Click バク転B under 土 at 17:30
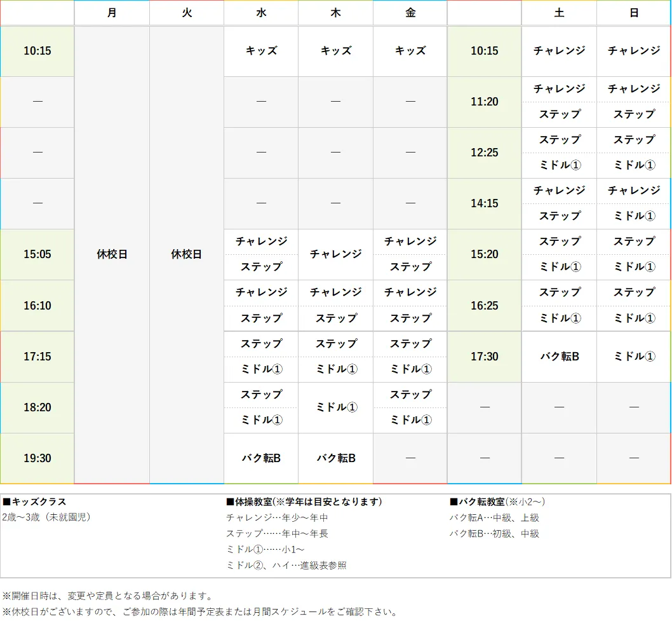This screenshot has height=621, width=672. [x=559, y=357]
